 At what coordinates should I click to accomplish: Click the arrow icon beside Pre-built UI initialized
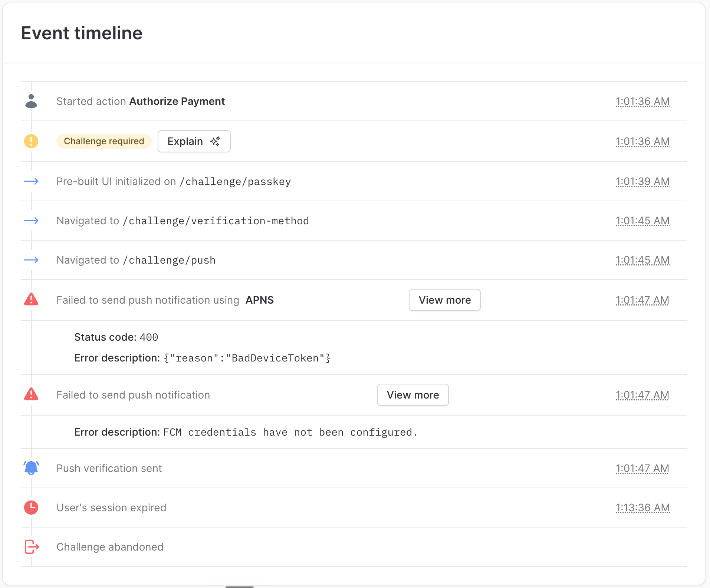[31, 181]
